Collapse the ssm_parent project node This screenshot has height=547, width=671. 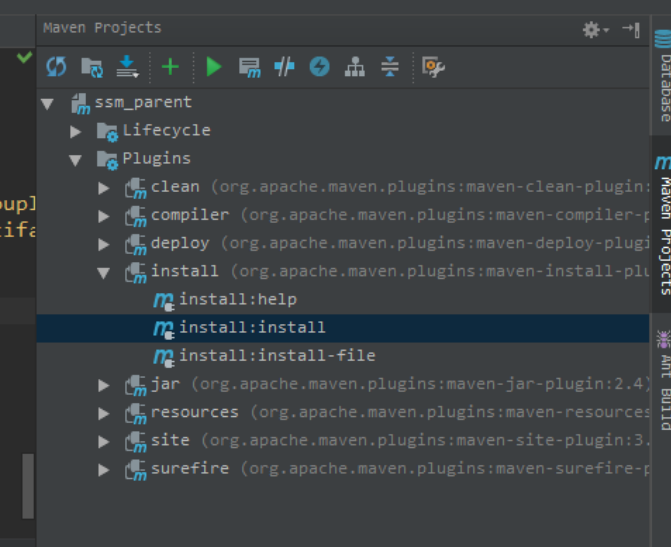pyautogui.click(x=48, y=104)
